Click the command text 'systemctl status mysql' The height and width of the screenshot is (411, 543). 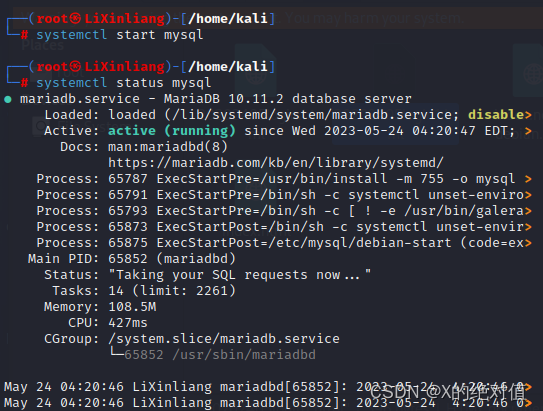click(124, 83)
